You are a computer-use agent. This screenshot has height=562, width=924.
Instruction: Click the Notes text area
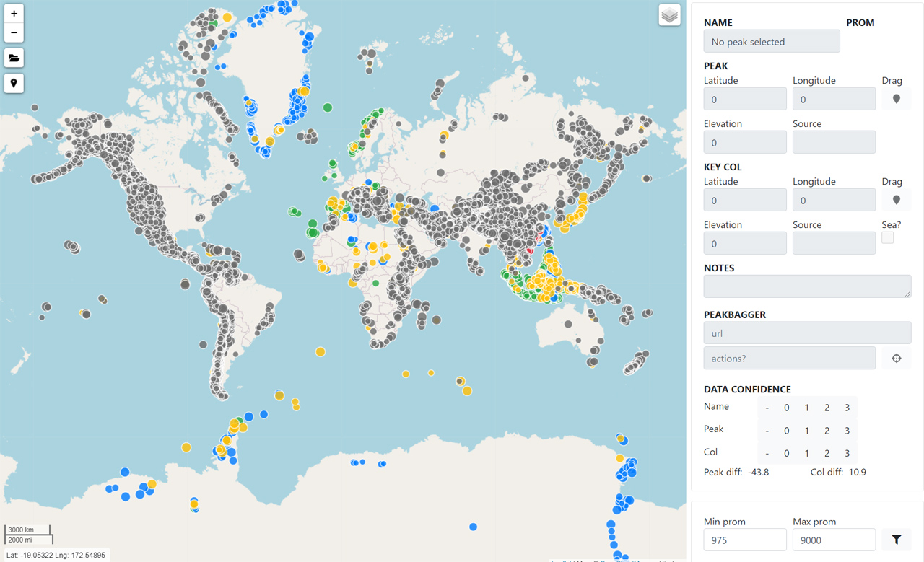tap(806, 286)
